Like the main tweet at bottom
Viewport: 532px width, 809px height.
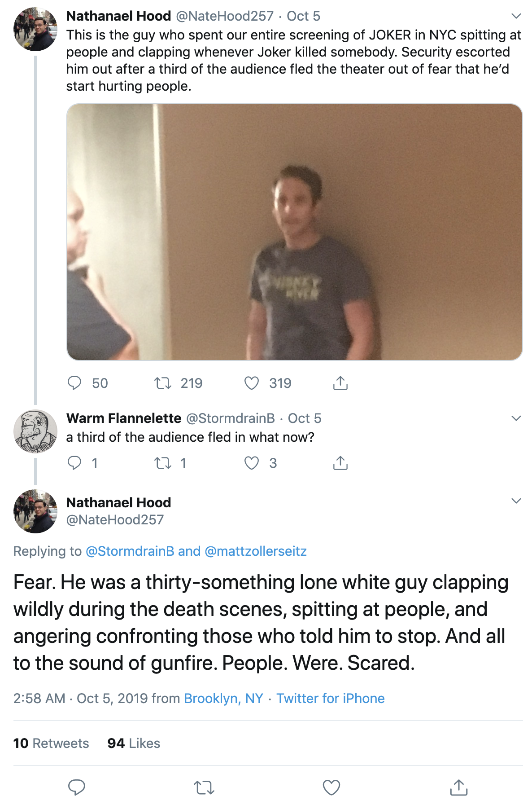click(331, 787)
